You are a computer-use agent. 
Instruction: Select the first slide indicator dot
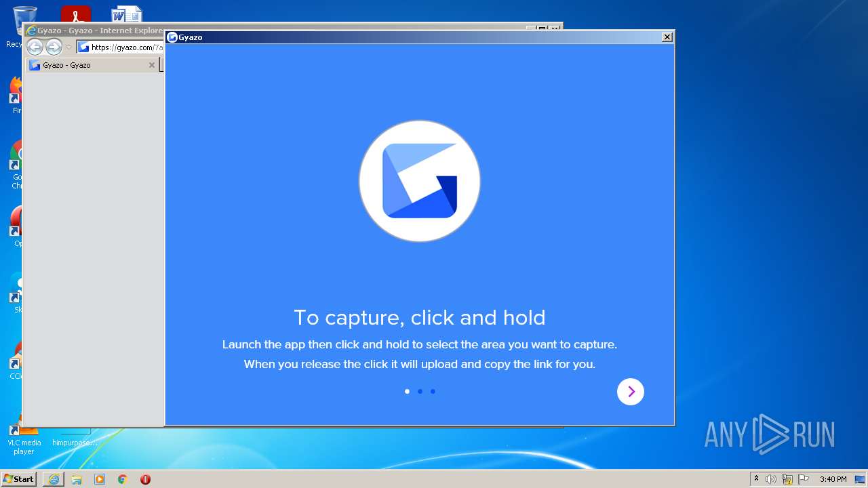point(407,391)
